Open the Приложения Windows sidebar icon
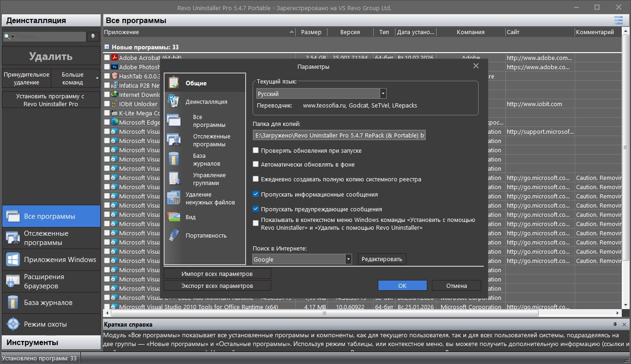 click(12, 259)
